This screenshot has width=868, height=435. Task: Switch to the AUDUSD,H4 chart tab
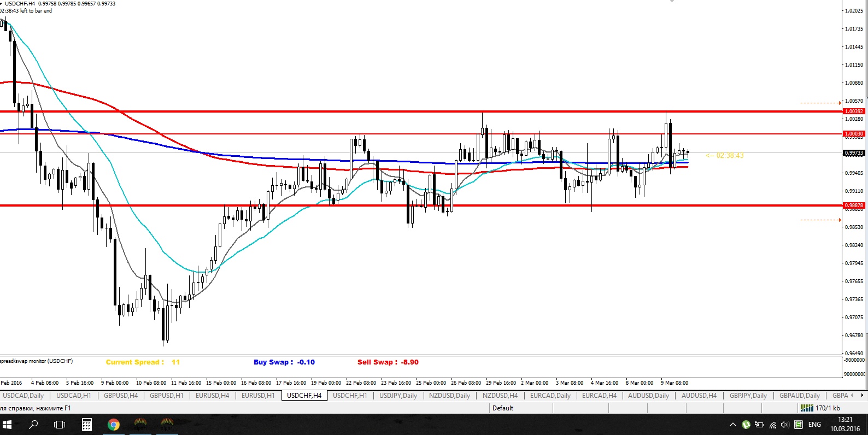(699, 395)
